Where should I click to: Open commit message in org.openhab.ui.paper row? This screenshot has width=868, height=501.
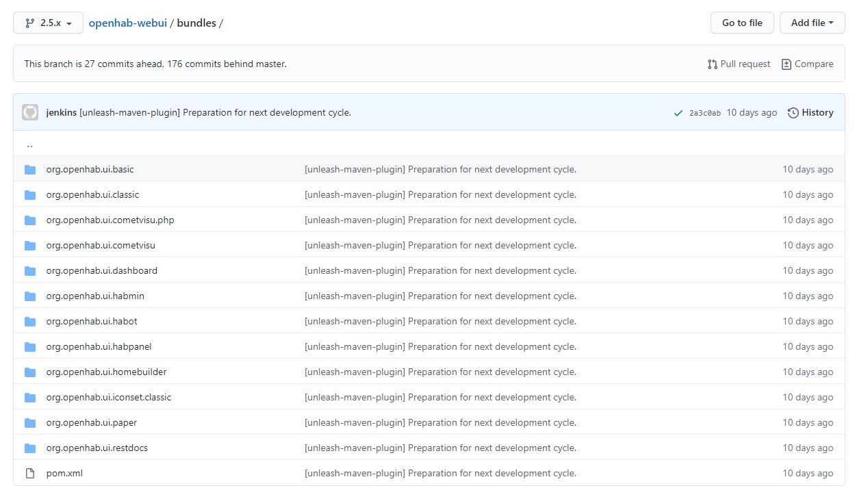click(440, 422)
